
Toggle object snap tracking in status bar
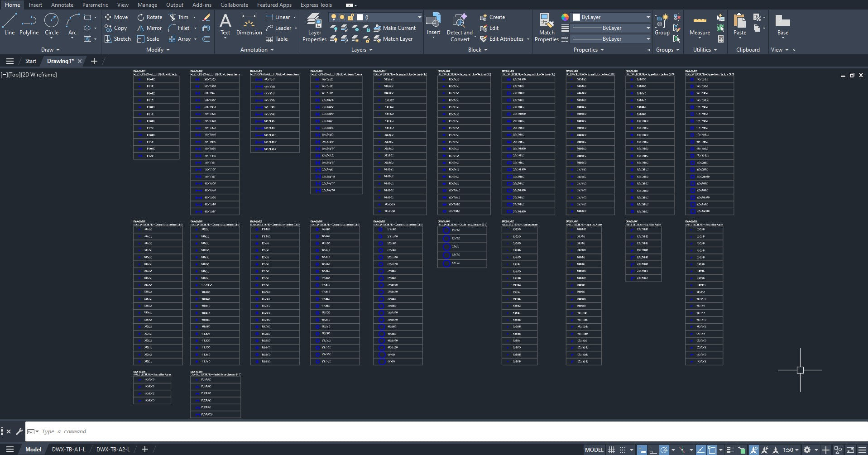[x=700, y=450]
